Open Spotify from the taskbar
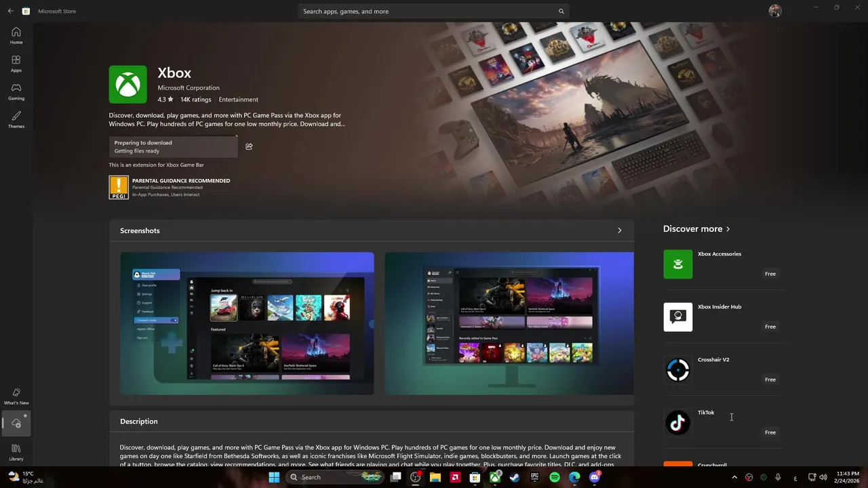 (x=555, y=477)
